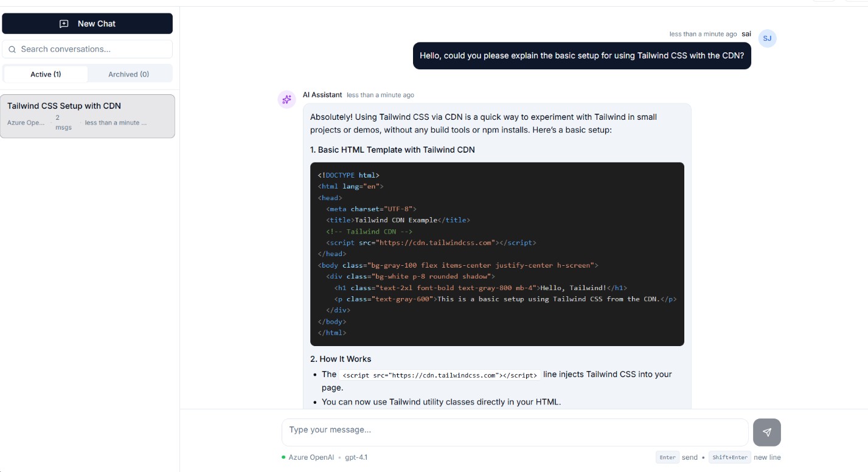This screenshot has width=868, height=472.
Task: Switch to the Archived (0) tab
Action: pyautogui.click(x=128, y=74)
